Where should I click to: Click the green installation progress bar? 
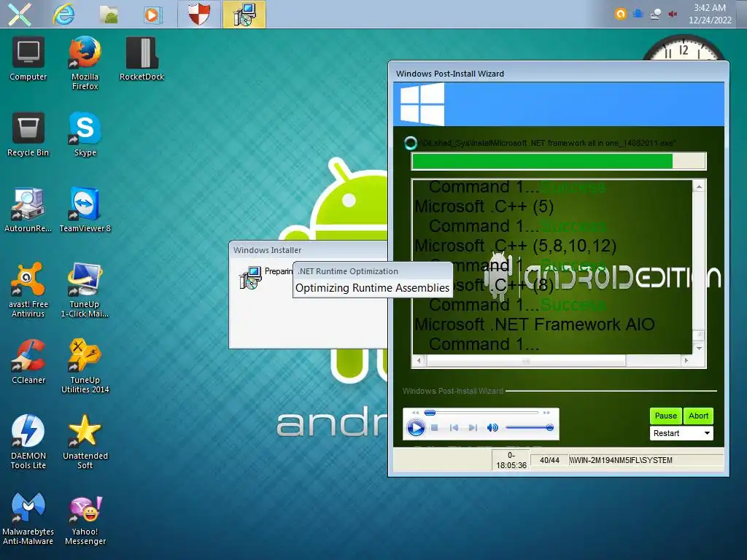coord(558,161)
